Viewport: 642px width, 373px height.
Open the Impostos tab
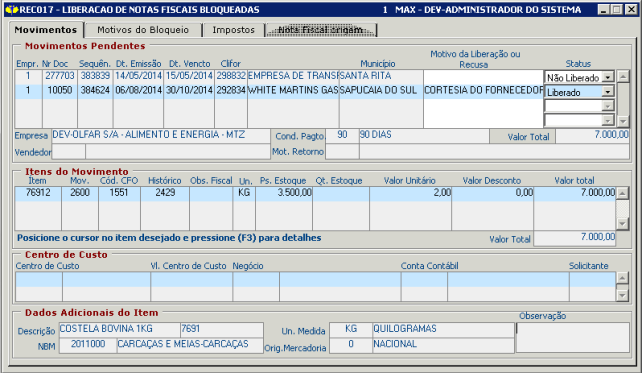click(x=233, y=30)
